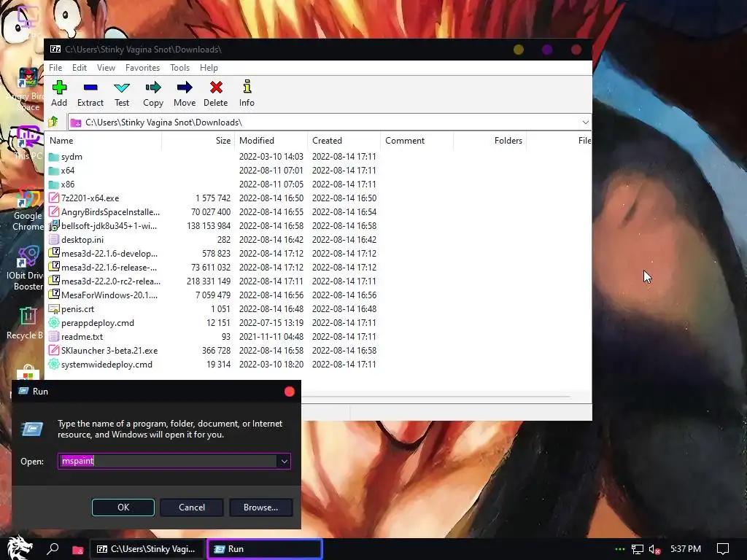Click the mspaint text input field
The width and height of the screenshot is (747, 560).
pos(168,461)
